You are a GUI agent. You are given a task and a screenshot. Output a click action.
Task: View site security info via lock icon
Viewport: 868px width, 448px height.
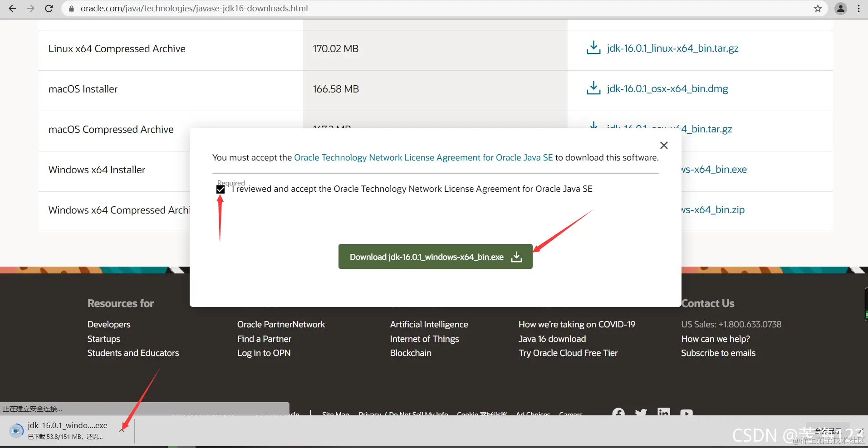pyautogui.click(x=71, y=9)
